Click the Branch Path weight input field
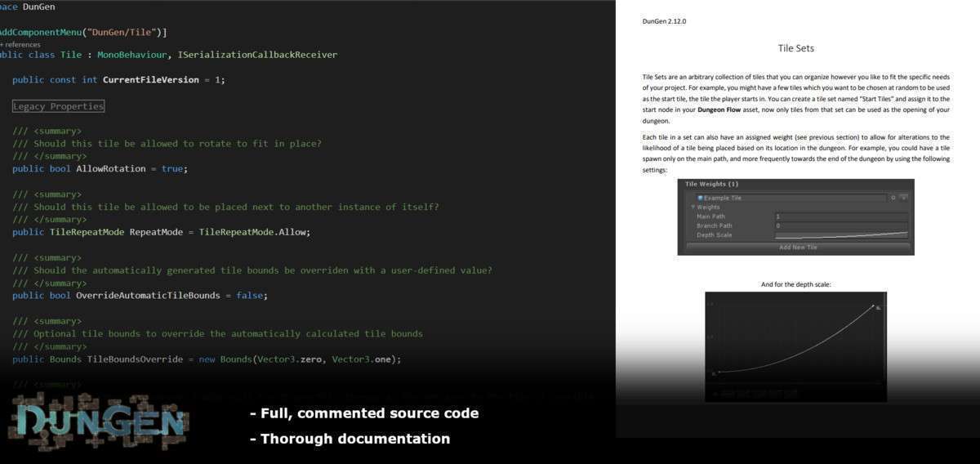 click(x=841, y=225)
